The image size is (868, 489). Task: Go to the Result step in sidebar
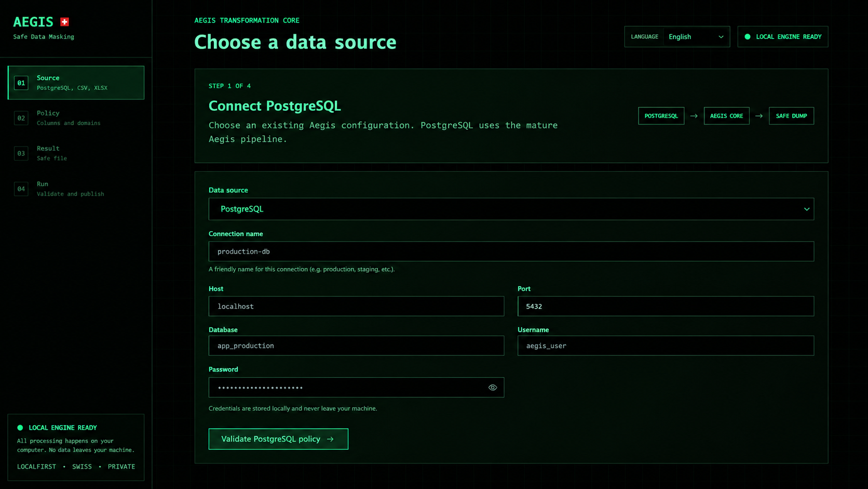click(76, 153)
